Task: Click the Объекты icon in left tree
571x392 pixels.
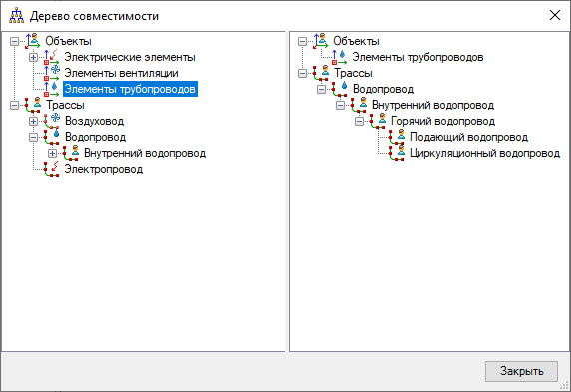Action: coord(33,41)
